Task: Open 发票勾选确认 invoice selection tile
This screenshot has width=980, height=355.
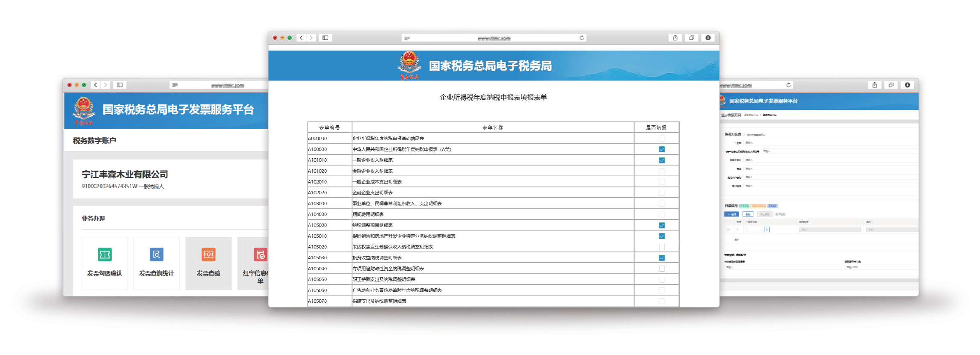Action: [104, 263]
